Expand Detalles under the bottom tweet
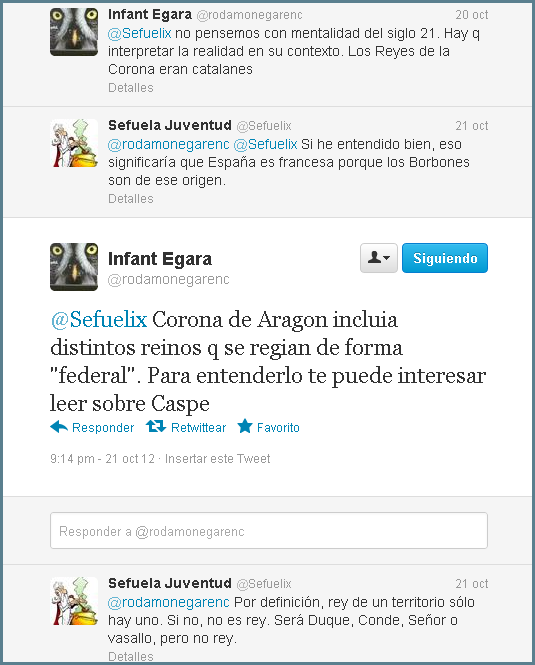Image resolution: width=535 pixels, height=665 pixels. tap(131, 657)
